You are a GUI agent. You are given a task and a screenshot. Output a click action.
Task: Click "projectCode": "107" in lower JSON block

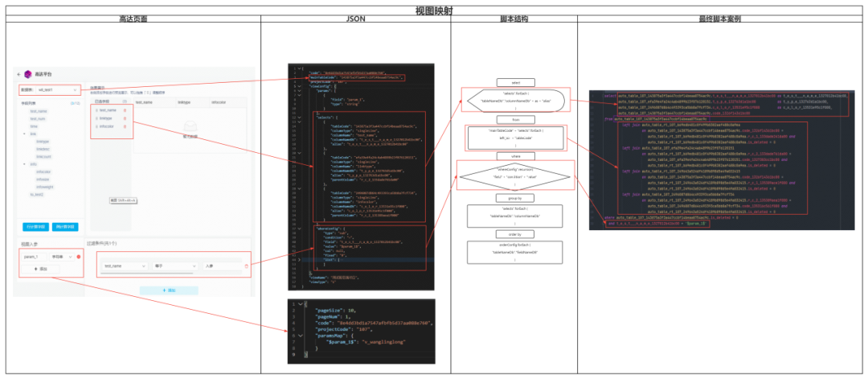342,329
